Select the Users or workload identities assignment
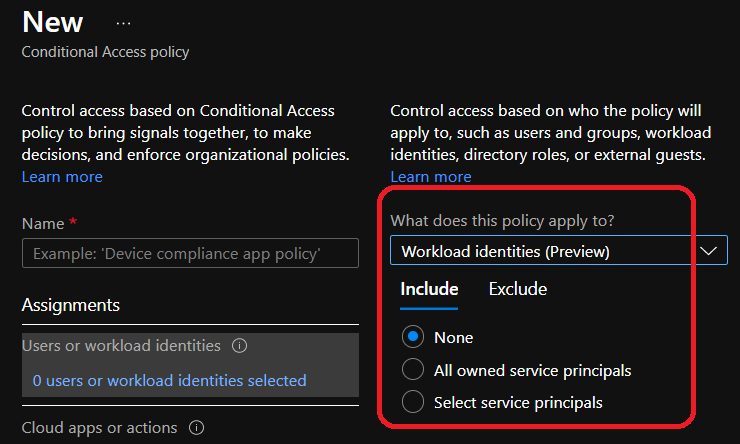The image size is (740, 444). pyautogui.click(x=121, y=346)
